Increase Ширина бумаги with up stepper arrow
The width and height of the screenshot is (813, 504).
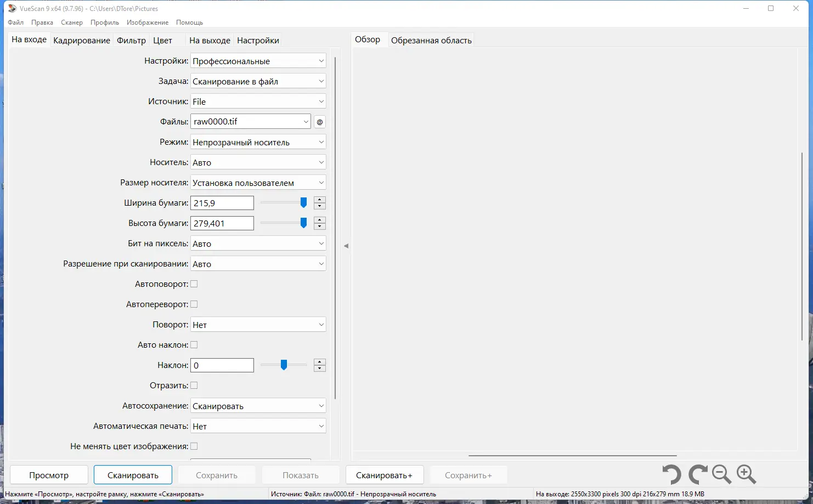click(320, 200)
